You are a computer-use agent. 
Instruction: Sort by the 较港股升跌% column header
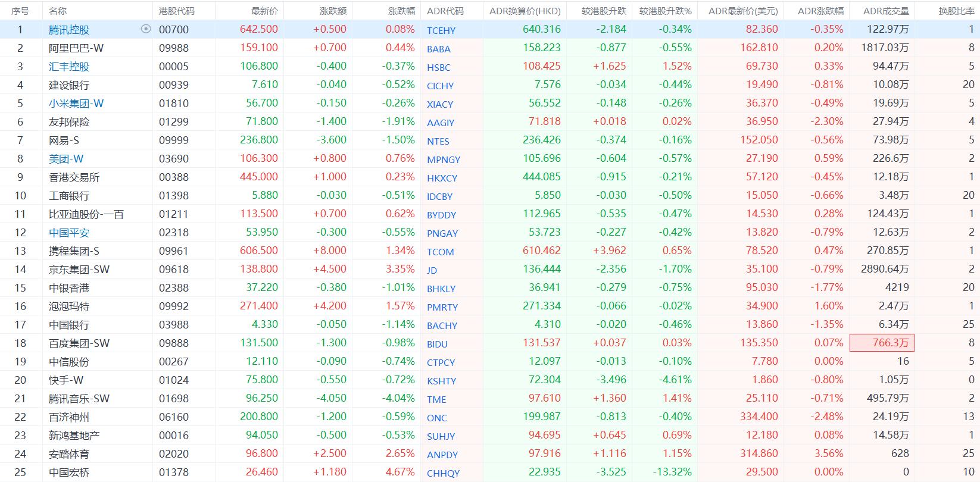coord(665,11)
